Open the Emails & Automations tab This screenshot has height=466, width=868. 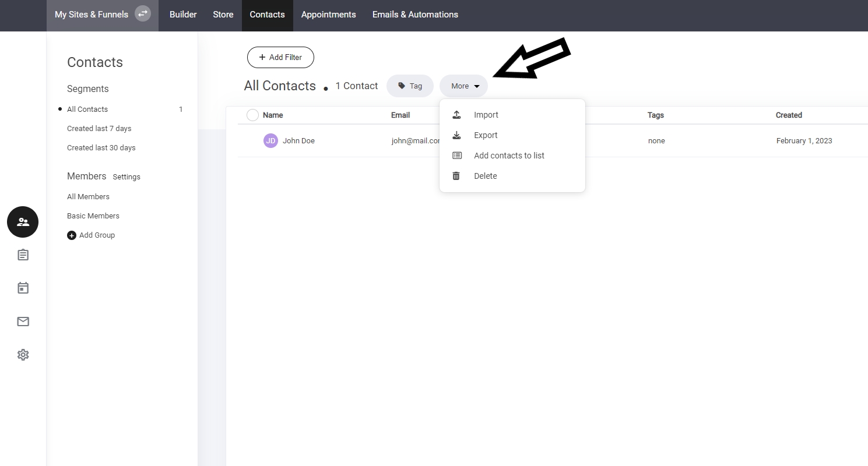(415, 15)
